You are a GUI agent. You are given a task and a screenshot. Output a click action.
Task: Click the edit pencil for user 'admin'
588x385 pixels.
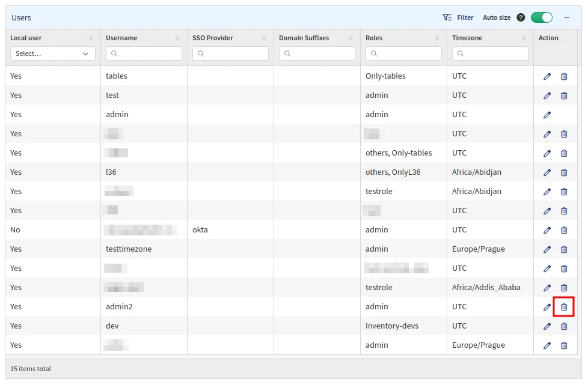tap(547, 115)
